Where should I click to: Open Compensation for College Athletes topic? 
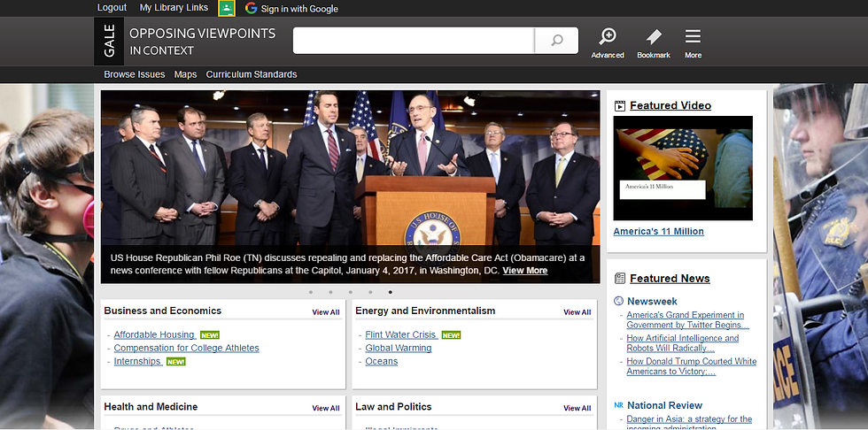[187, 349]
